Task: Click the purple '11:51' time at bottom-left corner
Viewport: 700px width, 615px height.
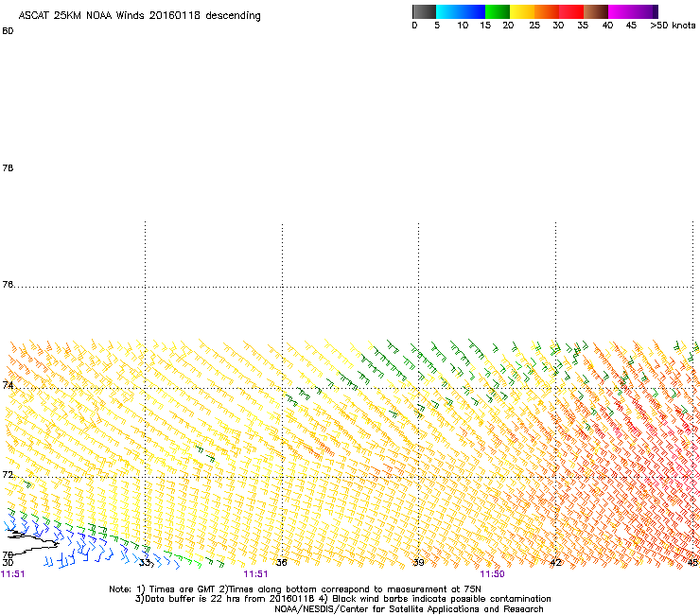Action: (13, 574)
